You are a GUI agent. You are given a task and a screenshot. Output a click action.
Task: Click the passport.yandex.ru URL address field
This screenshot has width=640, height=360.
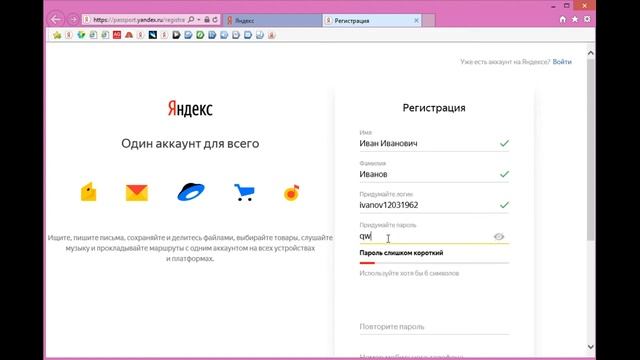pyautogui.click(x=139, y=20)
